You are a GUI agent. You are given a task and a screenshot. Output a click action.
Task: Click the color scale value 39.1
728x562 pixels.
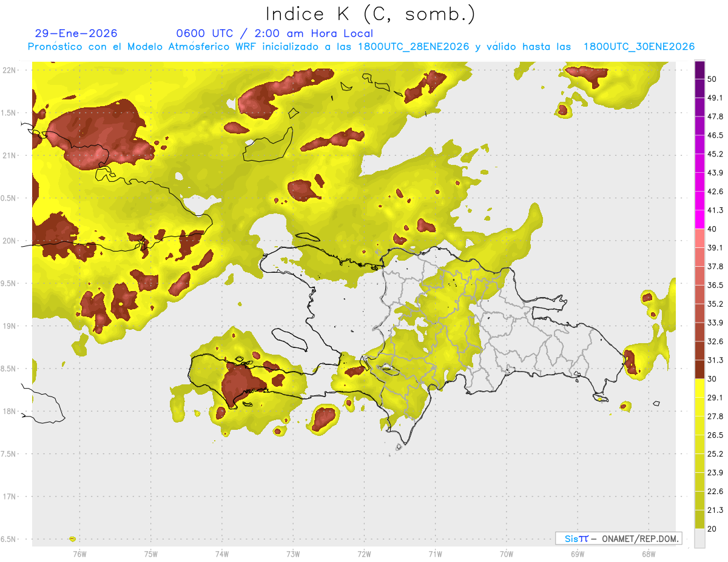click(x=715, y=247)
